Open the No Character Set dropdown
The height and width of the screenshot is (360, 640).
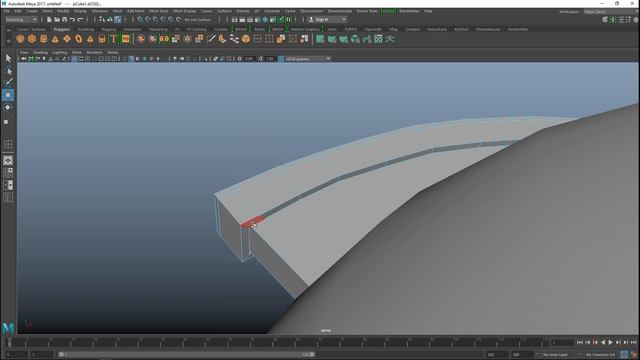(x=600, y=354)
